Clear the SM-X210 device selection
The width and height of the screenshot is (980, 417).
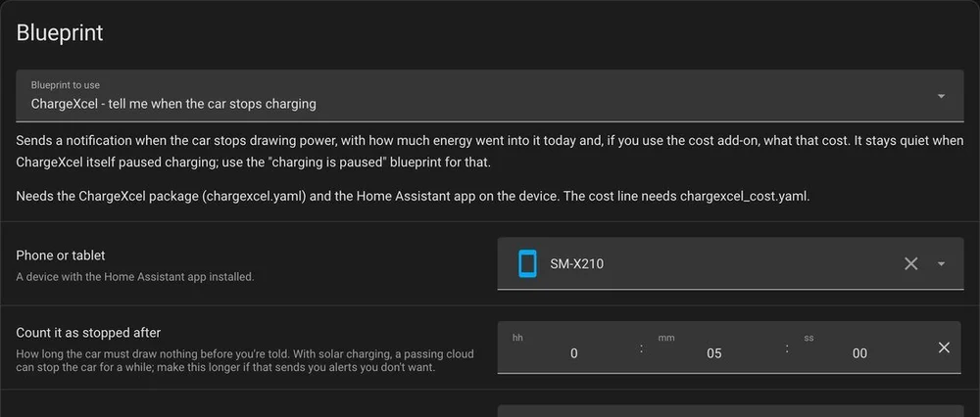pos(910,264)
